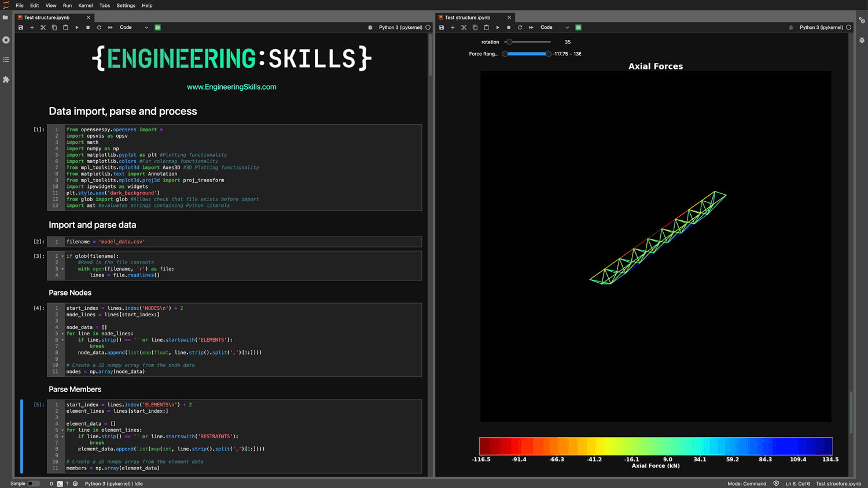Open the cell type Code dropdown in left notebook
Screen dimensions: 868x488
coord(134,27)
